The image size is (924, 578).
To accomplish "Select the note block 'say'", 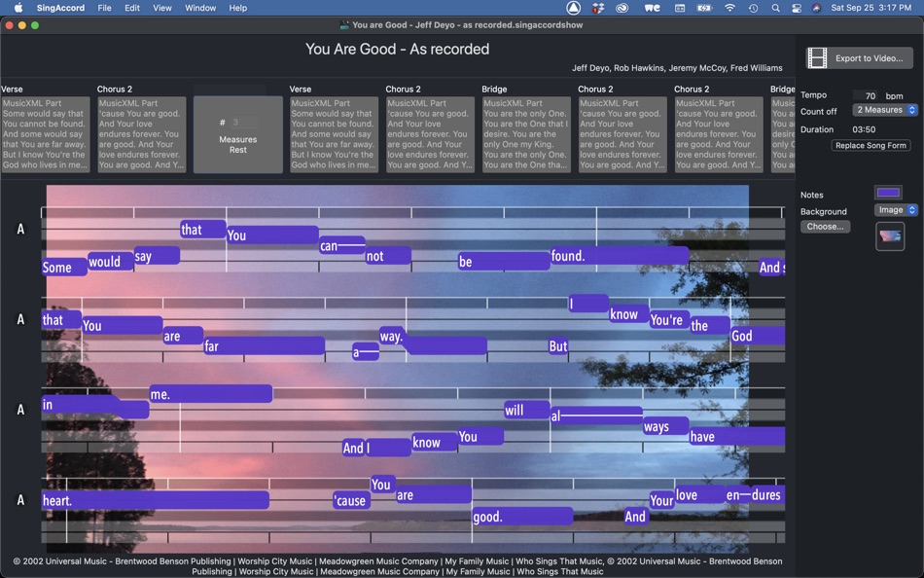I will point(157,256).
